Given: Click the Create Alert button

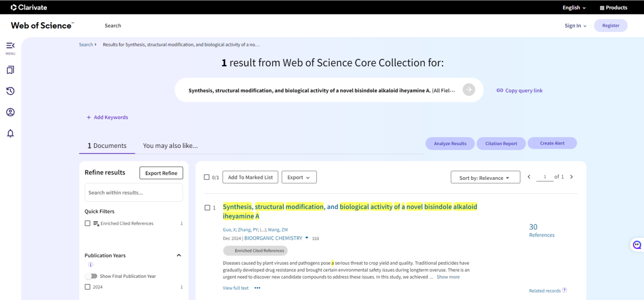Looking at the screenshot, I should tap(552, 143).
